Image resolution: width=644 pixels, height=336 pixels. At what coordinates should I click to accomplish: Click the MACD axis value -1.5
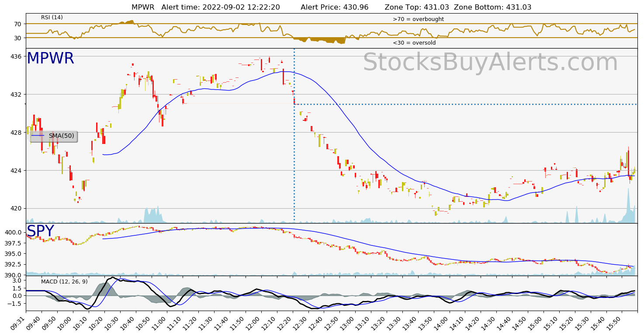15,304
